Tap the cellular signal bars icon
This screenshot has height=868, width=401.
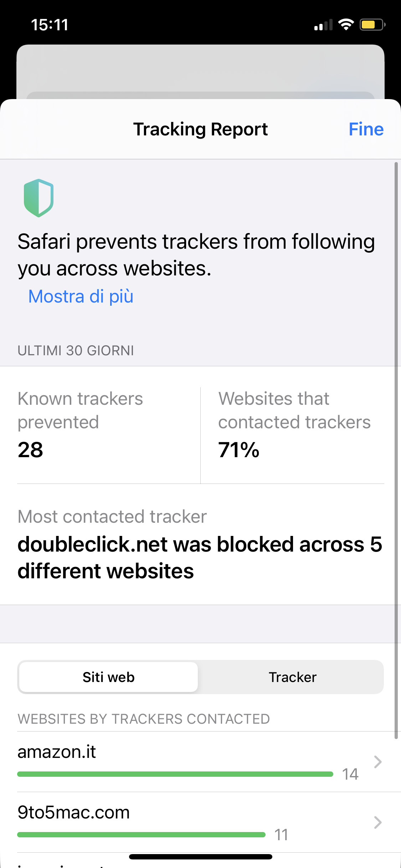tap(323, 25)
